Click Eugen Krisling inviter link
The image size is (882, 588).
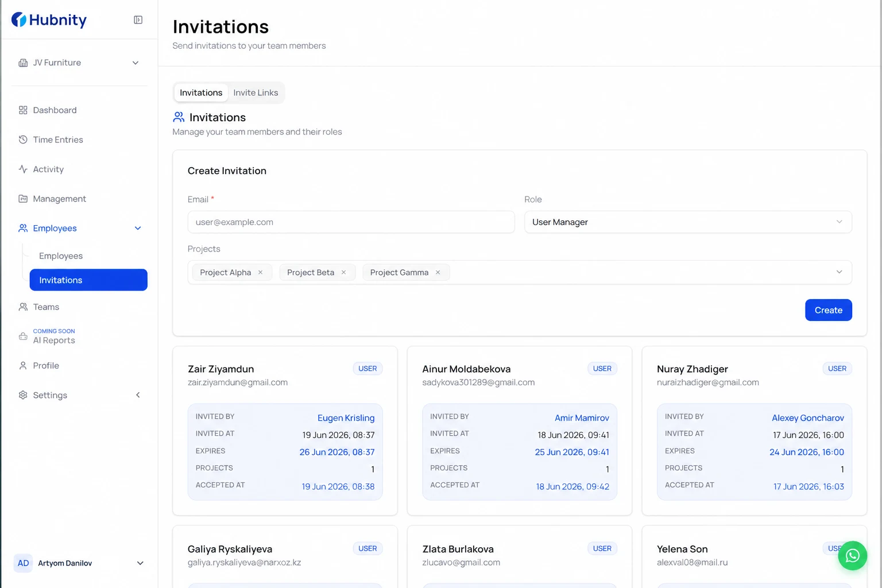[346, 418]
